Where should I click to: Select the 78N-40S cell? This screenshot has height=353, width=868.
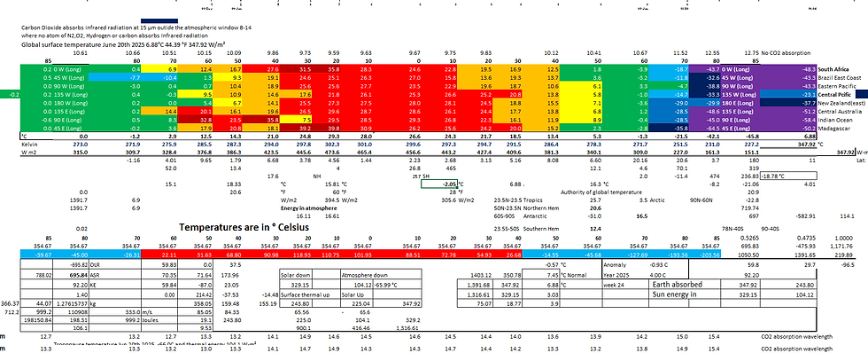coord(733,228)
